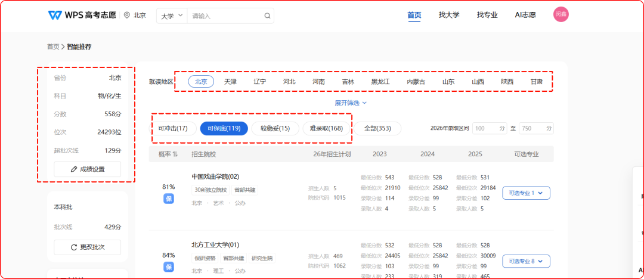Expand 展开筛选 filters

click(x=351, y=103)
